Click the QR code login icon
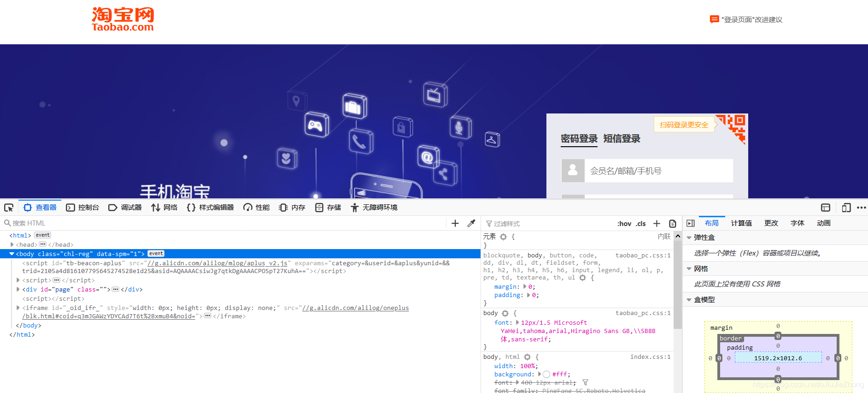868x393 pixels. pyautogui.click(x=733, y=129)
